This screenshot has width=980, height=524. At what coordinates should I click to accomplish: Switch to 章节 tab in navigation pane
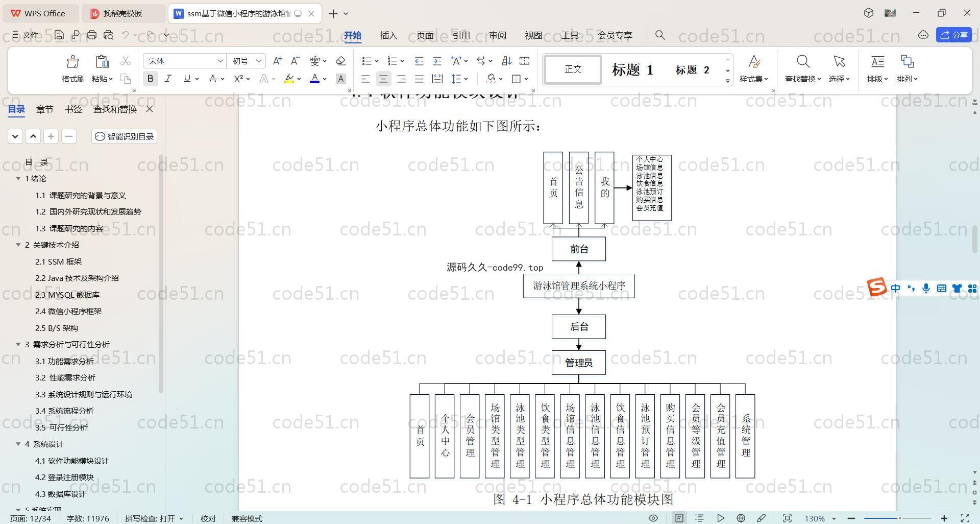45,109
